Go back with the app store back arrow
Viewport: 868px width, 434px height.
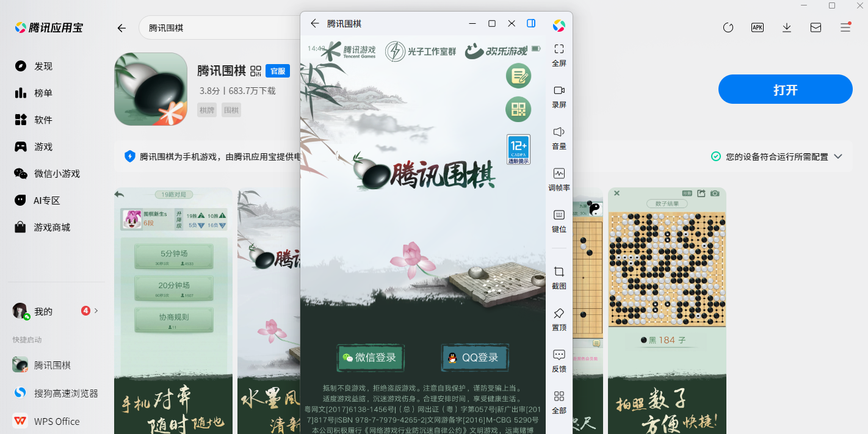click(x=121, y=28)
